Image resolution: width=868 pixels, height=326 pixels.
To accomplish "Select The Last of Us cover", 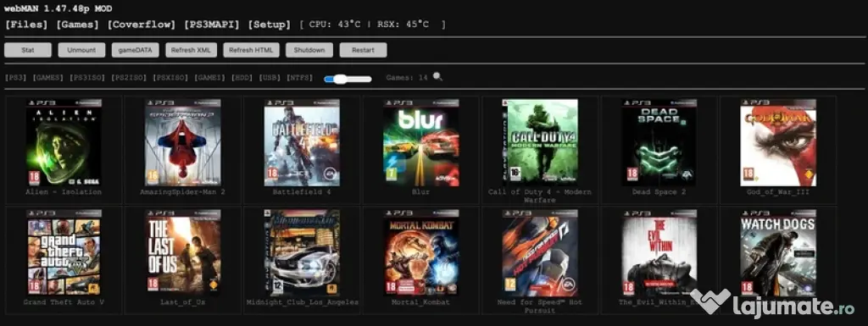I will point(183,252).
